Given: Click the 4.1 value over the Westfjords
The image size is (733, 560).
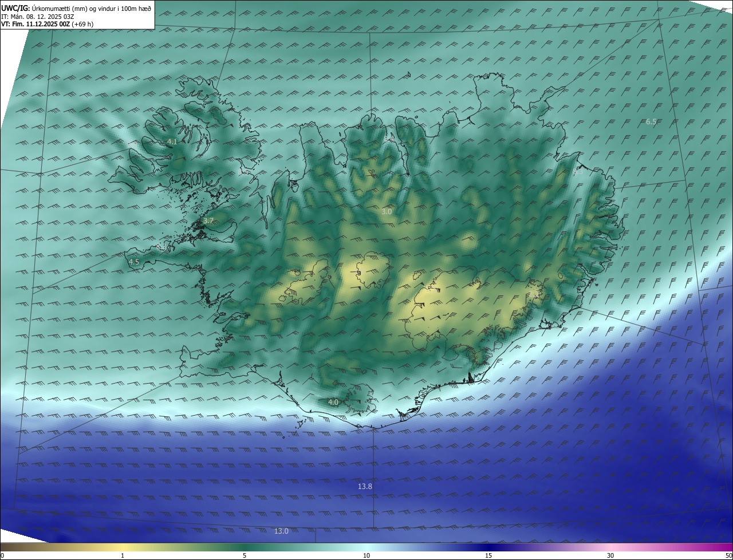Looking at the screenshot, I should (x=172, y=141).
